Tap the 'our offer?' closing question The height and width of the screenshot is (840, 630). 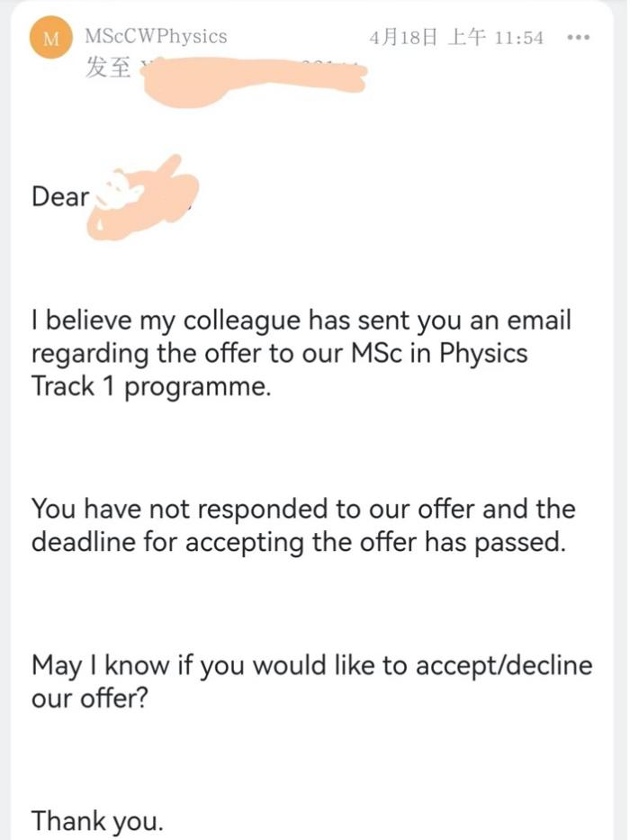(x=89, y=699)
